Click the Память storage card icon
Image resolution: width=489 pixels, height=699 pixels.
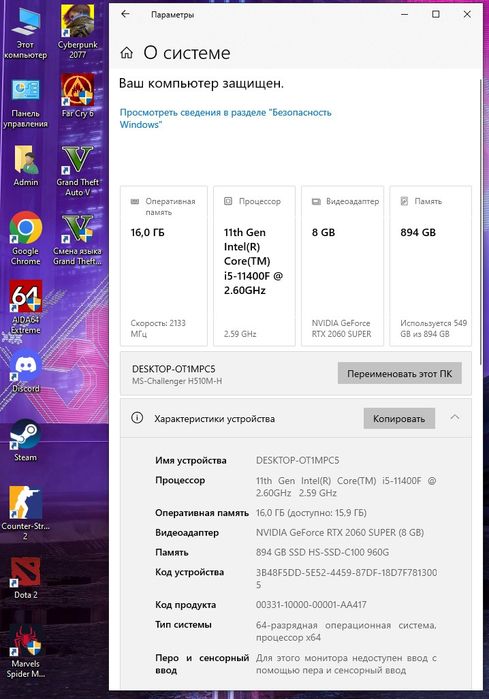tap(404, 201)
